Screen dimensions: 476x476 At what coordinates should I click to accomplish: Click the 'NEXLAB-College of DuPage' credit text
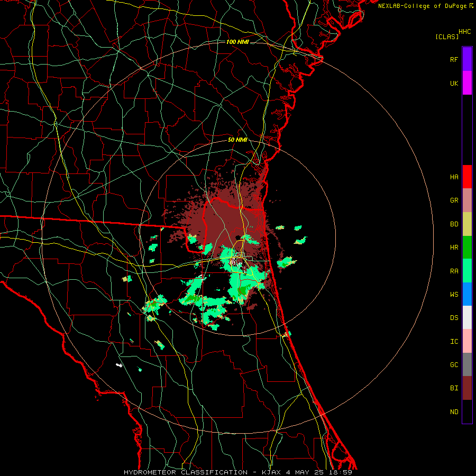pyautogui.click(x=422, y=6)
